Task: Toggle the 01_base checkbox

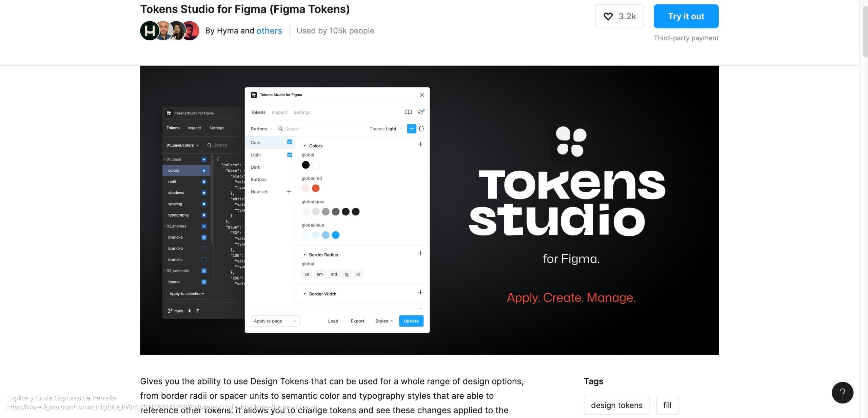Action: (204, 159)
